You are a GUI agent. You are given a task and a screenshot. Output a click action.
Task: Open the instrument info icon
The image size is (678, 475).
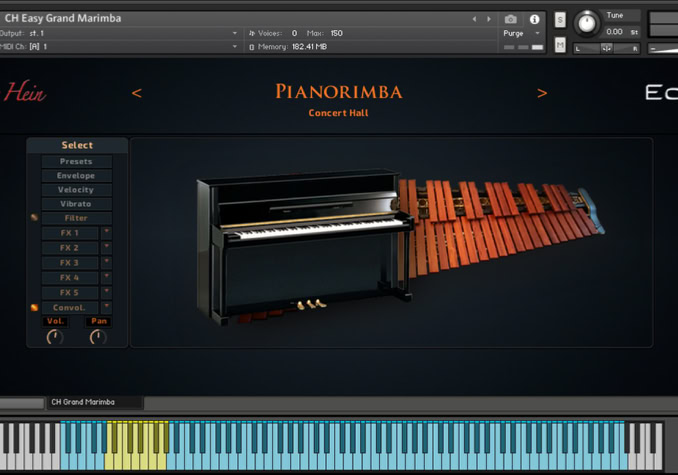pyautogui.click(x=534, y=19)
